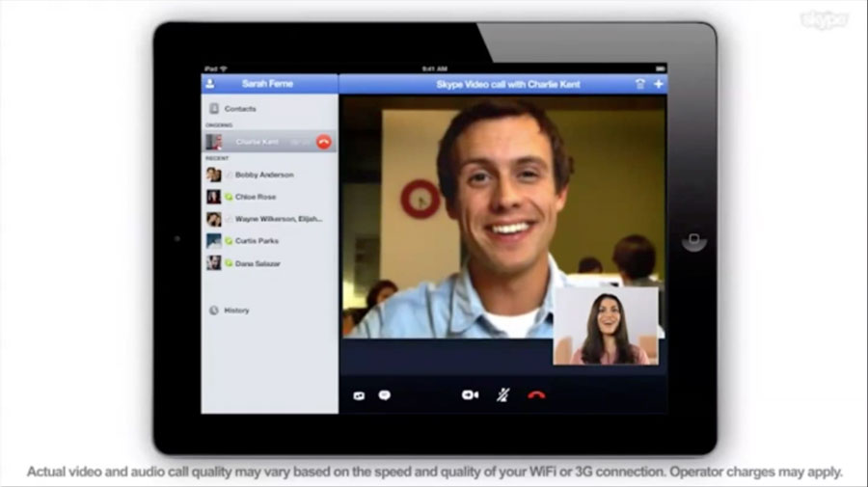Toggle video with the camera icon

click(x=470, y=394)
